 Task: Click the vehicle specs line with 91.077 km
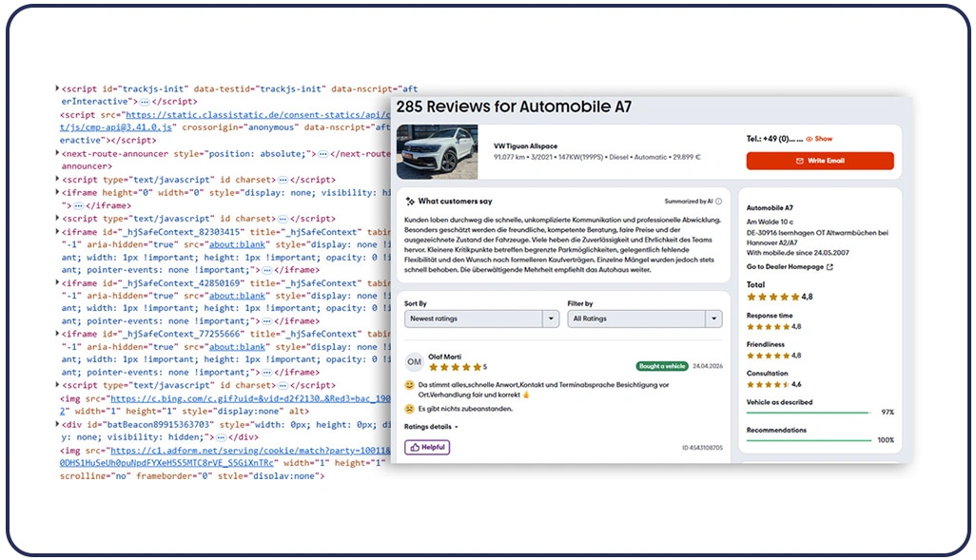[x=597, y=158]
